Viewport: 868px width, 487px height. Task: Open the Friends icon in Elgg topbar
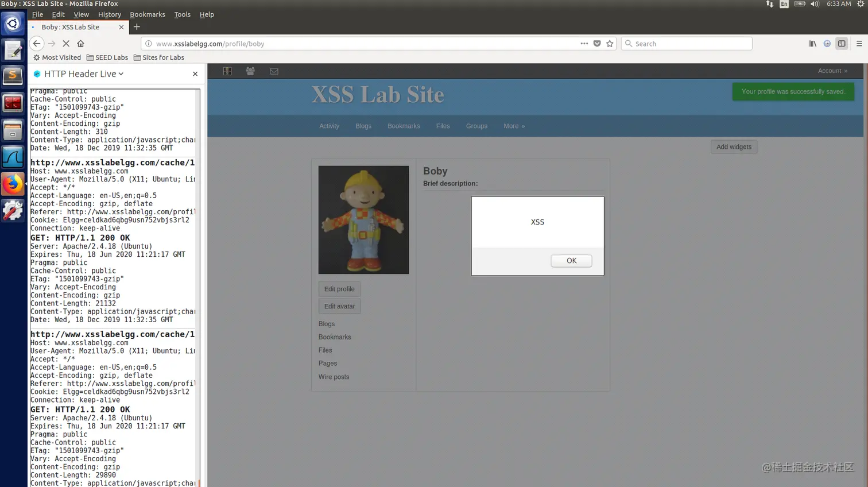(250, 71)
